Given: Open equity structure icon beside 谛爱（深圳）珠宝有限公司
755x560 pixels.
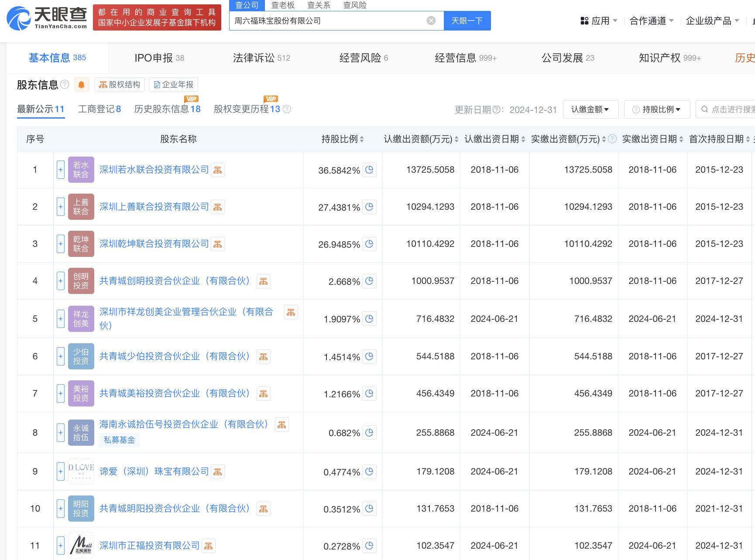Looking at the screenshot, I should click(x=218, y=471).
